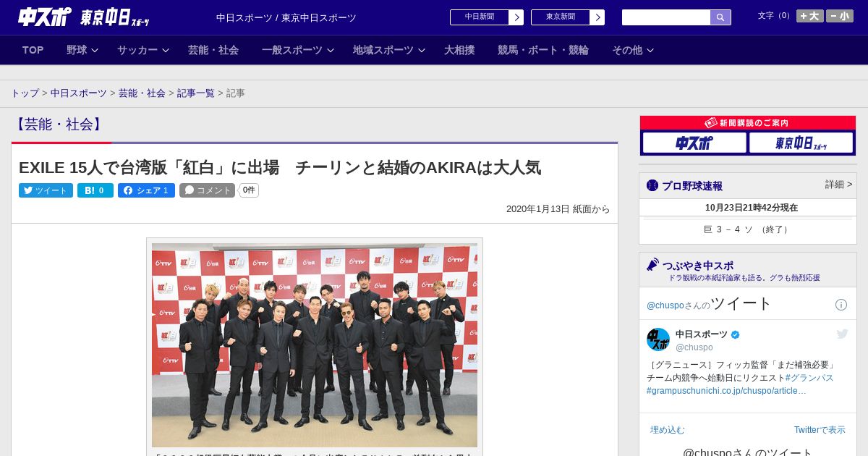868x456 pixels.
Task: Click the megaphone icon beside つぶやき中スポ
Action: coord(652,264)
